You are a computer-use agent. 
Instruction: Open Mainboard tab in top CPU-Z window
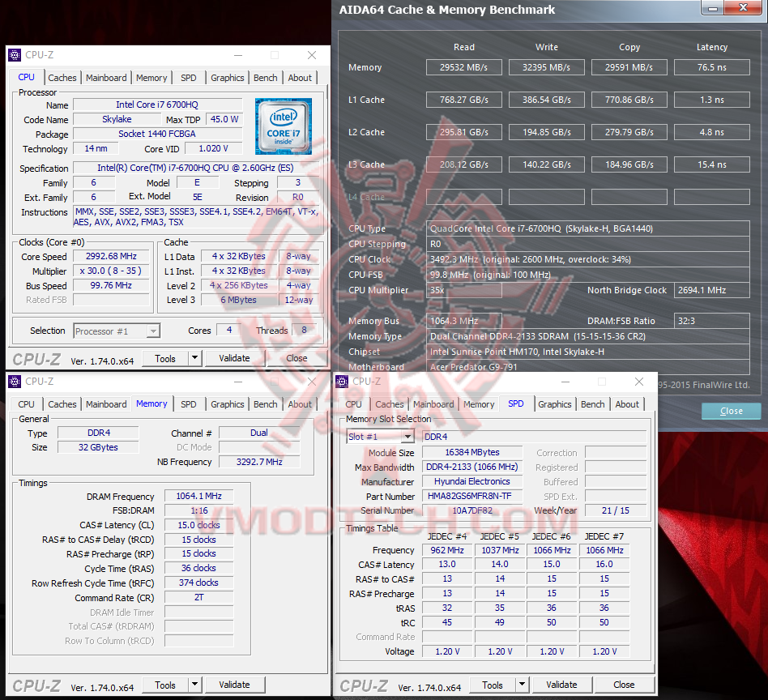click(x=106, y=78)
